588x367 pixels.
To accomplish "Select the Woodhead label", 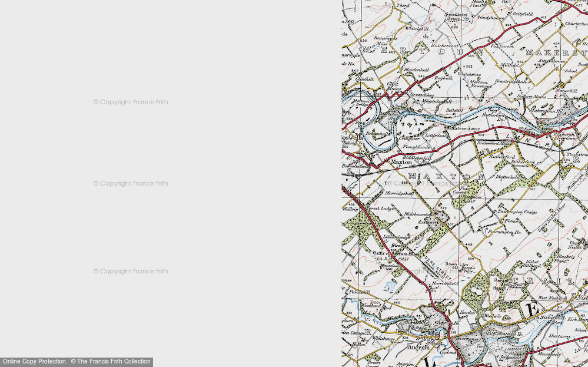I will tap(370, 306).
